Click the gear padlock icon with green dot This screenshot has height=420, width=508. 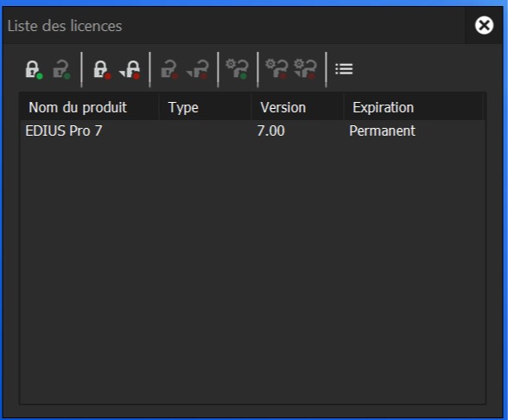[237, 69]
